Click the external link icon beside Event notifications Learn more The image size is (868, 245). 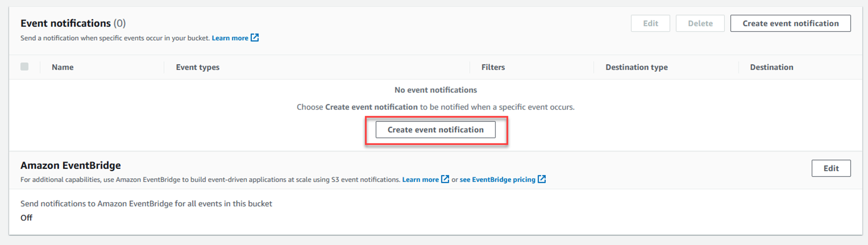pos(255,38)
